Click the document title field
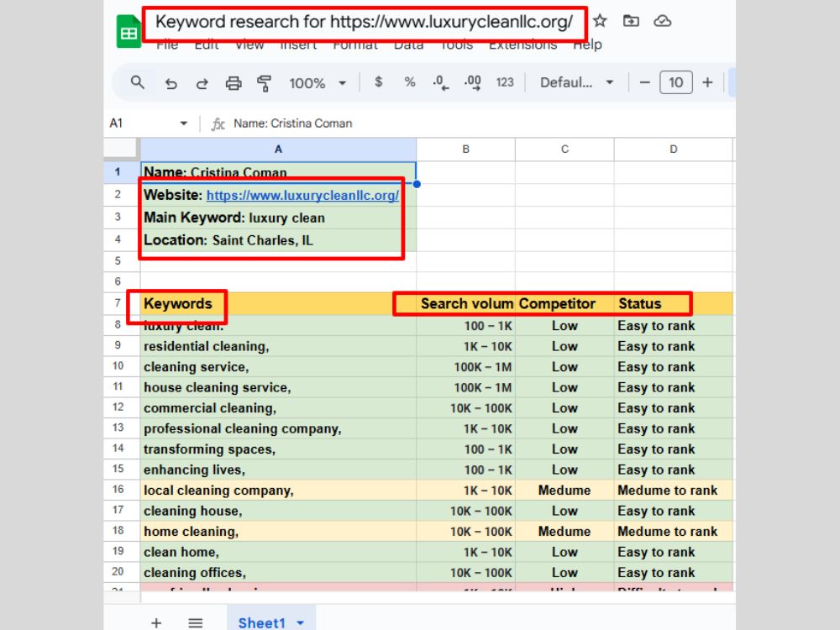The image size is (840, 630). [365, 22]
